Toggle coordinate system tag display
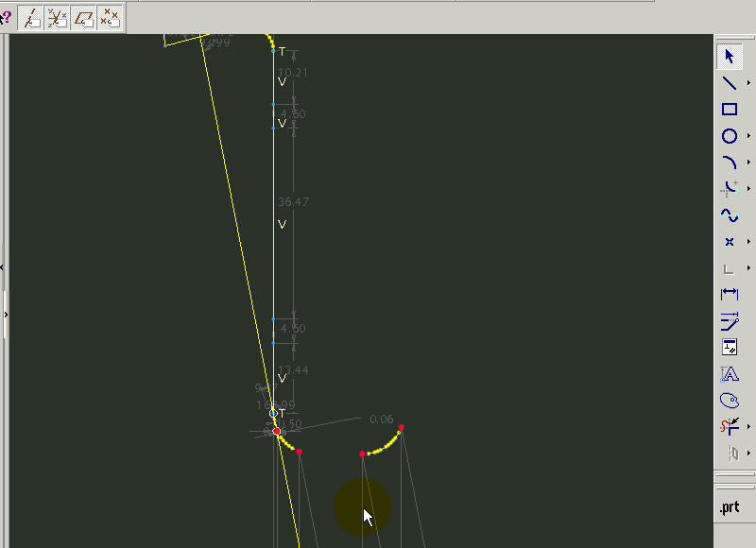Screen dimensions: 756x548 click(x=57, y=18)
